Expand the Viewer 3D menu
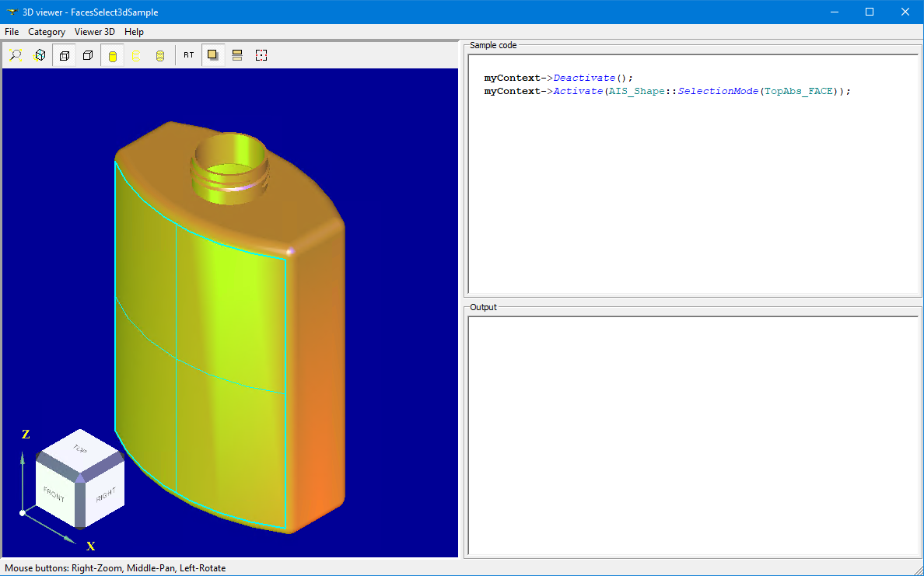 coord(94,32)
